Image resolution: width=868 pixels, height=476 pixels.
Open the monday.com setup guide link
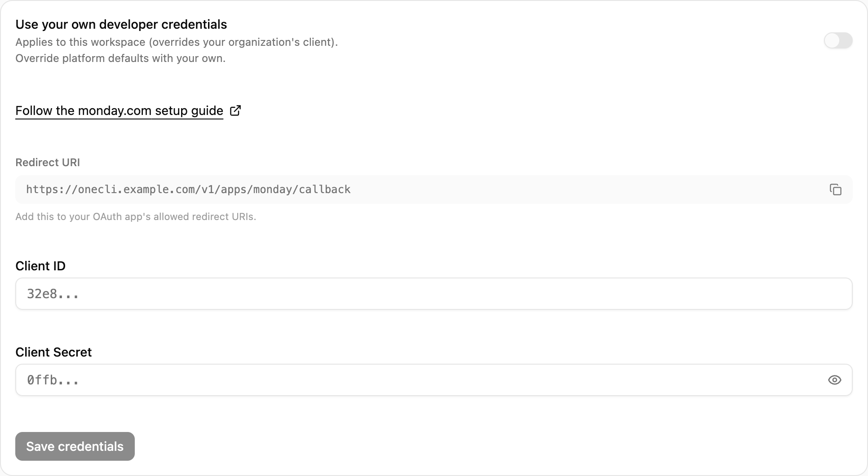(x=119, y=110)
